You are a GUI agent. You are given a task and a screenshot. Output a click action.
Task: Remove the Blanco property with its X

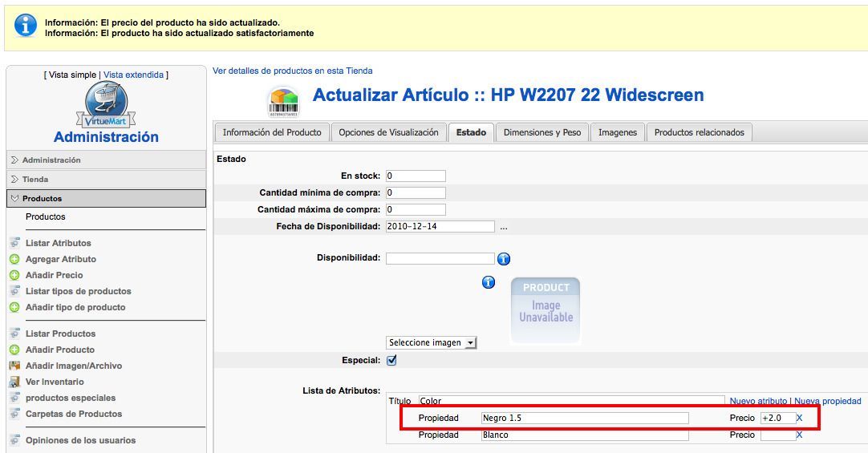tap(799, 435)
